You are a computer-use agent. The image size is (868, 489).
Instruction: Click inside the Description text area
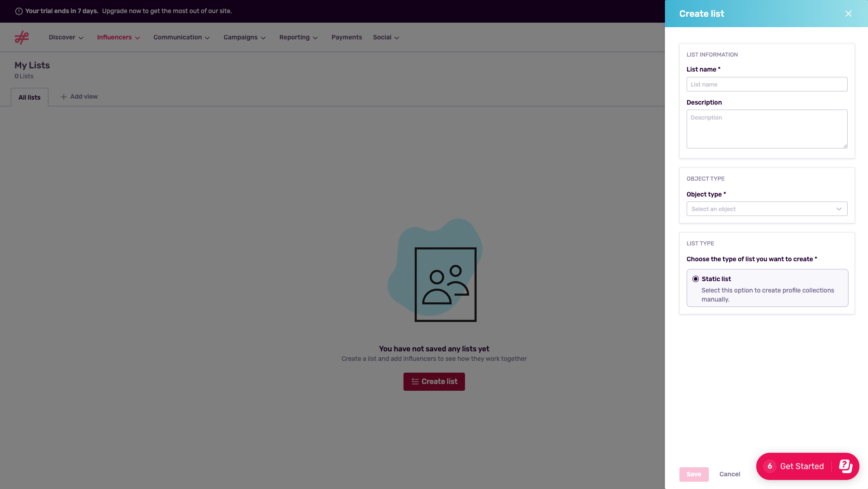click(767, 129)
